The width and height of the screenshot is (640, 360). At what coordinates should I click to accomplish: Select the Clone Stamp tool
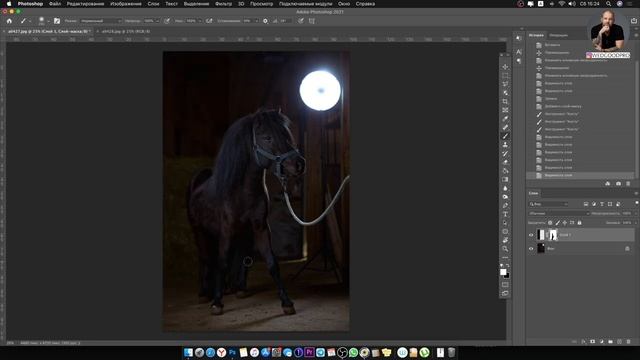[x=505, y=144]
